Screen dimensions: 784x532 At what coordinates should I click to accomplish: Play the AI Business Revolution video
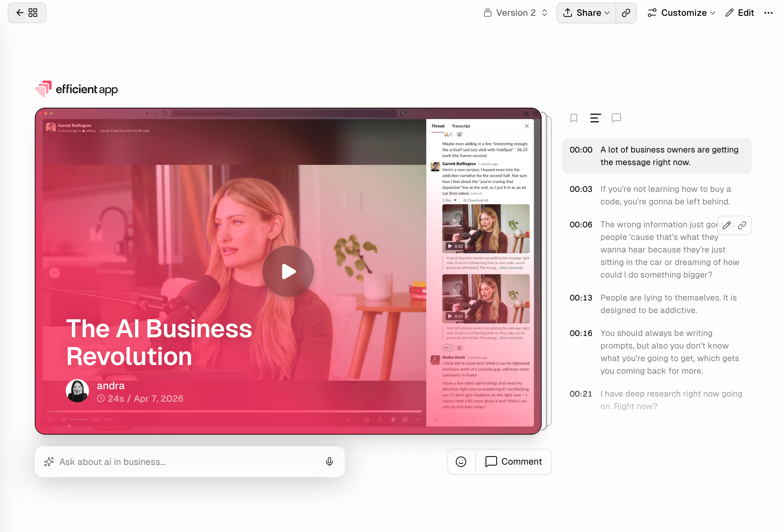click(288, 271)
